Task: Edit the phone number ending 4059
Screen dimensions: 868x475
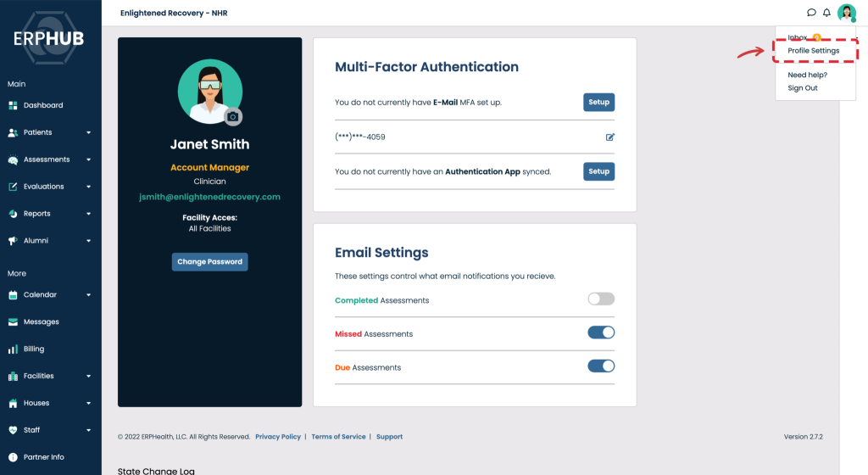Action: pyautogui.click(x=610, y=137)
